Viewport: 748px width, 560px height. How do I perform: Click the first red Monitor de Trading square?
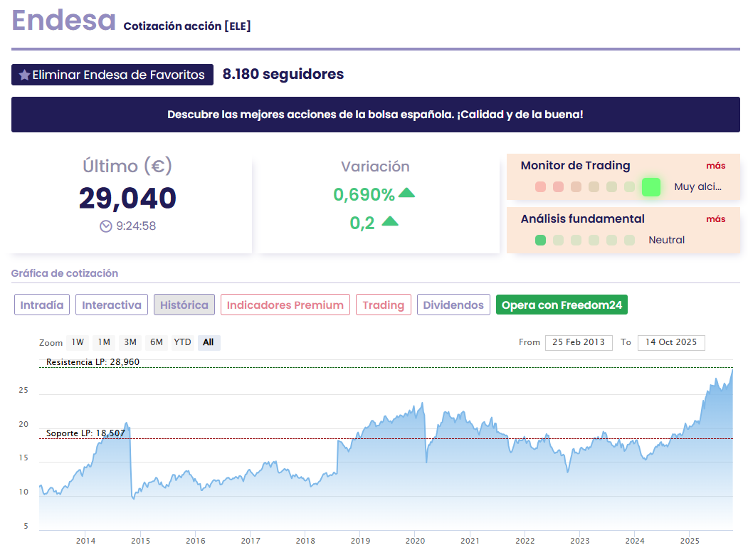(540, 187)
